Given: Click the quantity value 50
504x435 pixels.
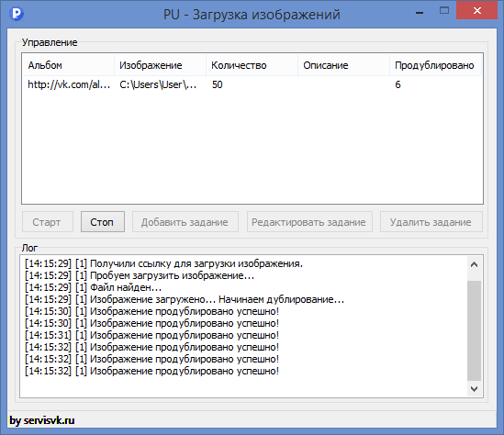Looking at the screenshot, I should (x=218, y=84).
